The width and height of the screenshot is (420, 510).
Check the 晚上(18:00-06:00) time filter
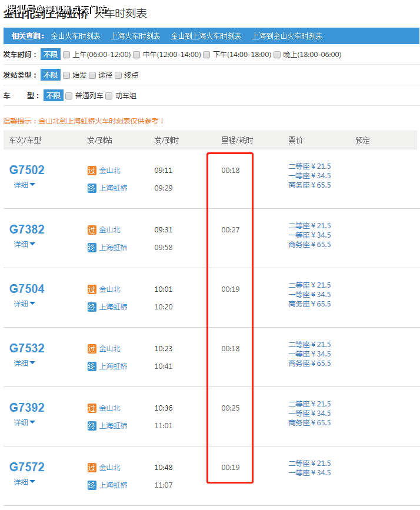click(277, 55)
